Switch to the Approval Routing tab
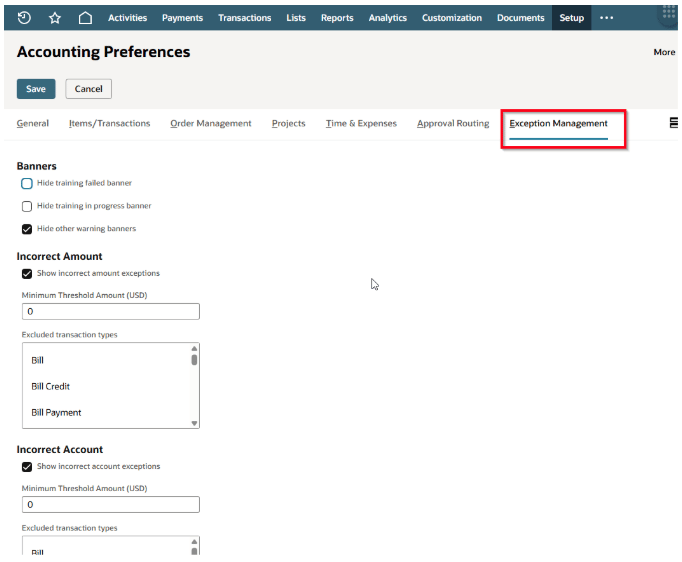This screenshot has width=682, height=562. (x=453, y=124)
